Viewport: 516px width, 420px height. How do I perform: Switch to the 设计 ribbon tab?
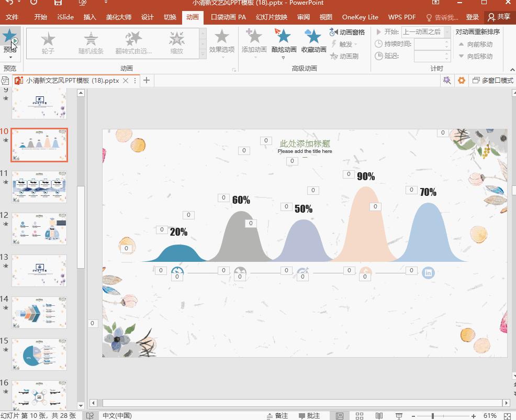pos(147,17)
